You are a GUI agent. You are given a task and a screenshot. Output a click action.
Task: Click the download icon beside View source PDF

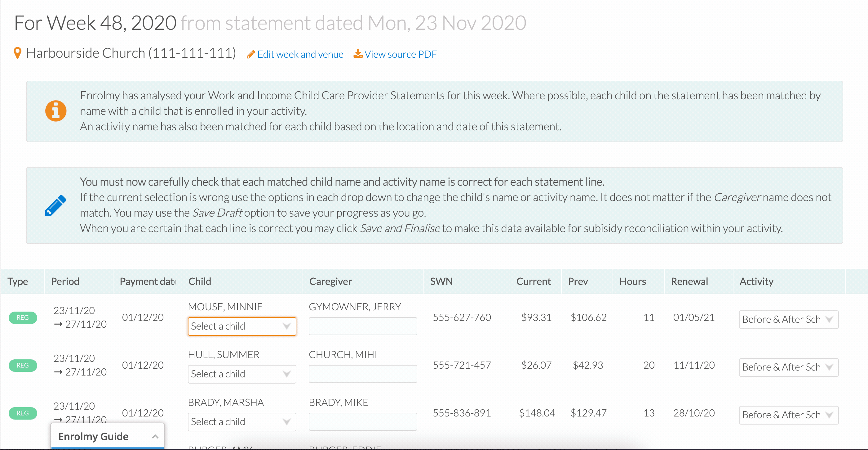point(358,54)
